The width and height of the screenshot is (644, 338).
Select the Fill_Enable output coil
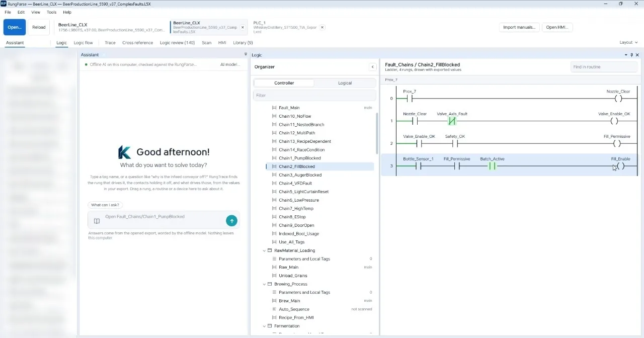[620, 166]
